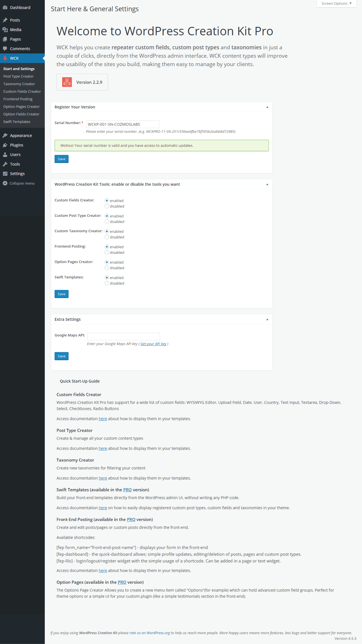Select enabled for Option Pages Creator
This screenshot has height=644, width=362.
tap(107, 262)
